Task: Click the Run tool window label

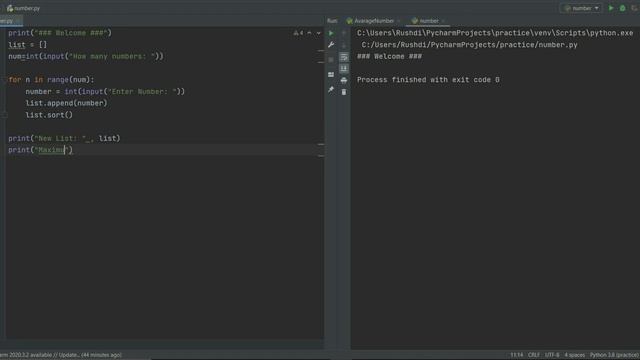Action: (x=332, y=21)
